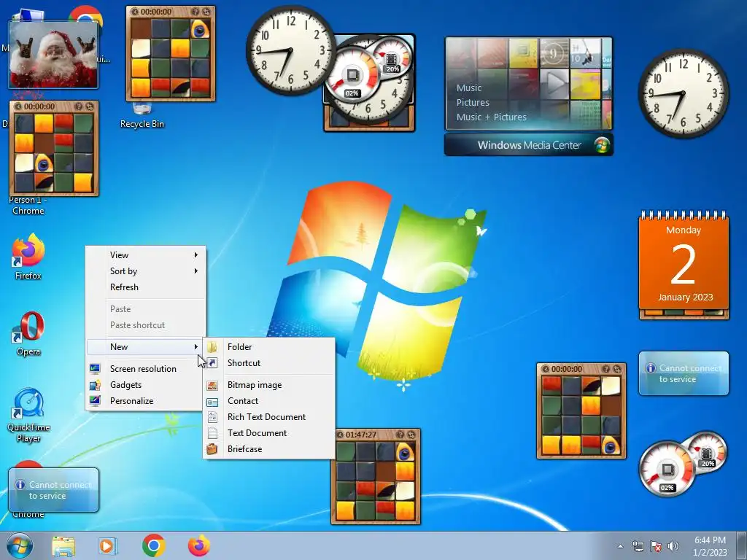Viewport: 747px width, 560px height.
Task: Click the Santa slideshow gadget picture
Action: coord(53,54)
